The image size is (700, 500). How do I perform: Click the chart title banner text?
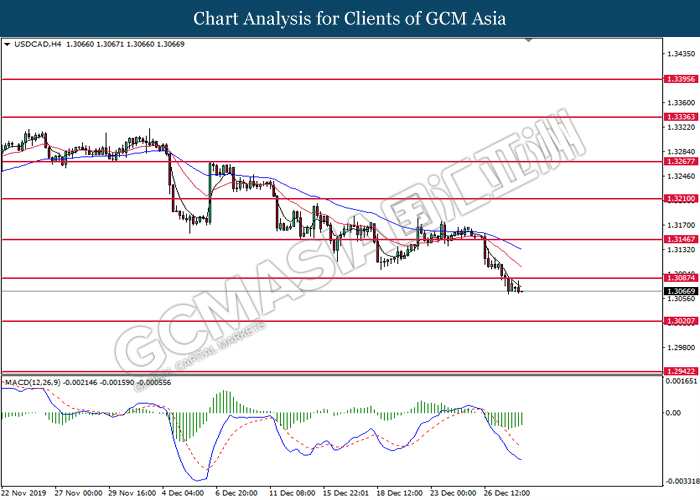pyautogui.click(x=349, y=19)
